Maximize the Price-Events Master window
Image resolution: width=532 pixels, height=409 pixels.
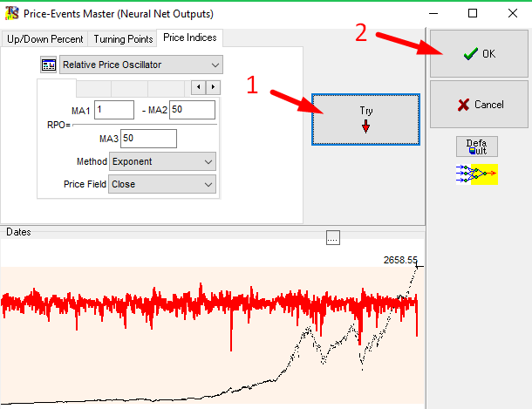click(472, 14)
